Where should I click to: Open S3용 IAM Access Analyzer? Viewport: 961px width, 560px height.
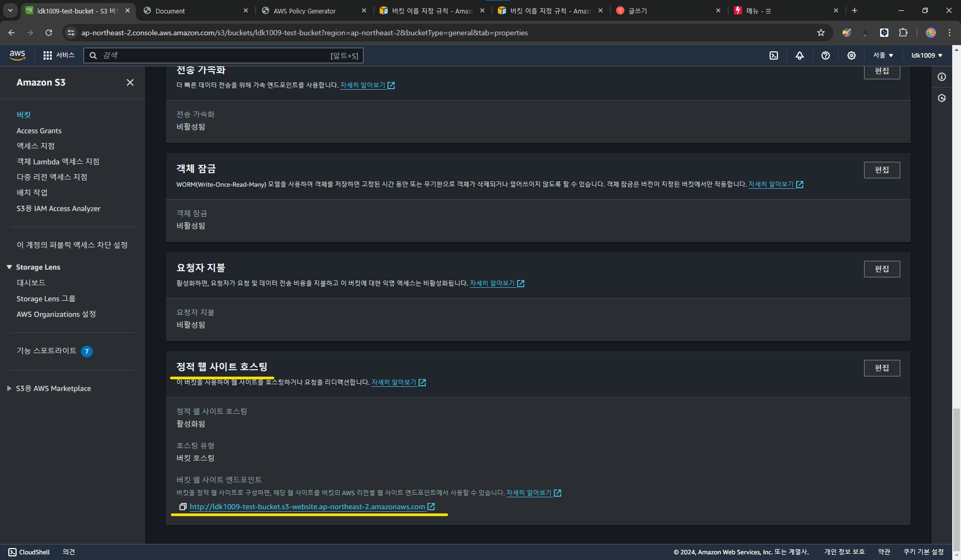59,208
